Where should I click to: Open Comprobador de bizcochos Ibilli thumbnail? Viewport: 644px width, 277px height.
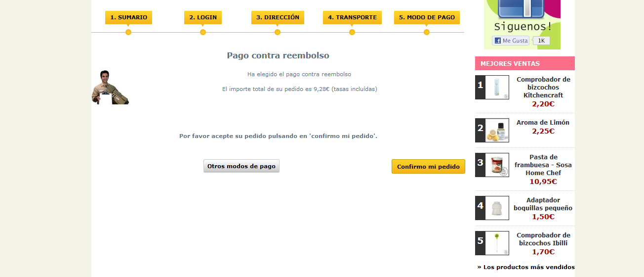497,243
